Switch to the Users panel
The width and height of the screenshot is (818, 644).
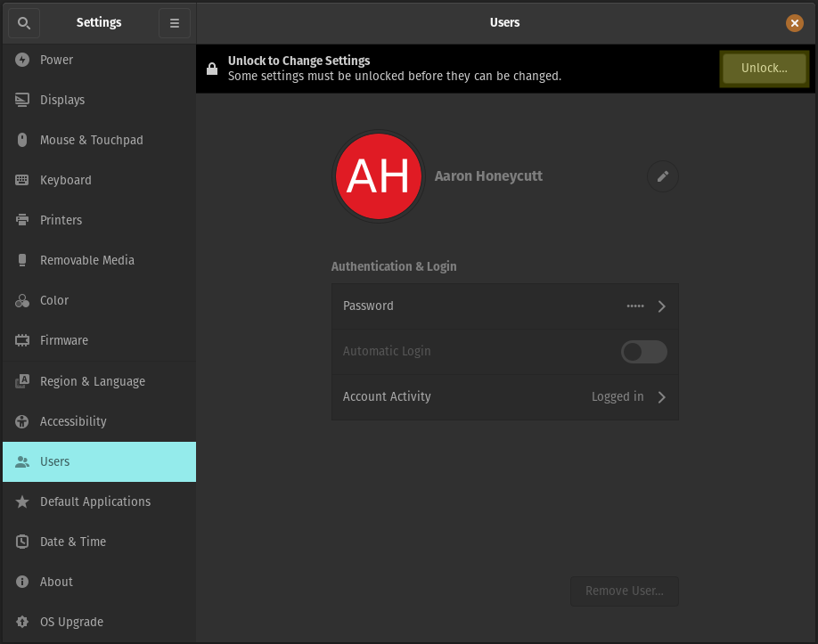tap(55, 461)
